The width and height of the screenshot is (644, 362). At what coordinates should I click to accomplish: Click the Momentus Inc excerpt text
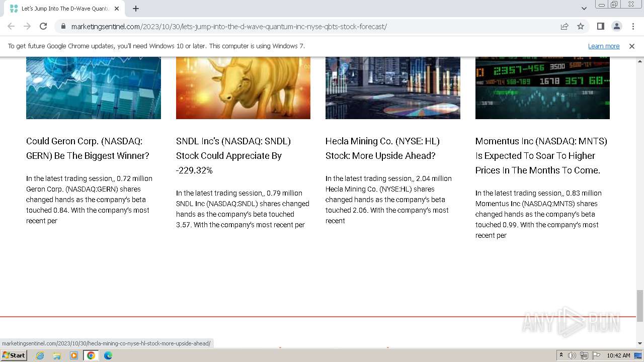(538, 214)
